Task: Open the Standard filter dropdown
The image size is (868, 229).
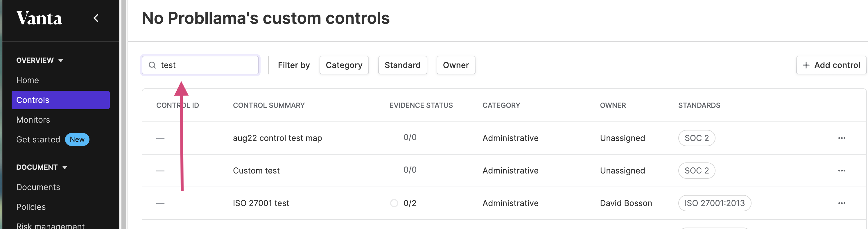Action: (402, 65)
